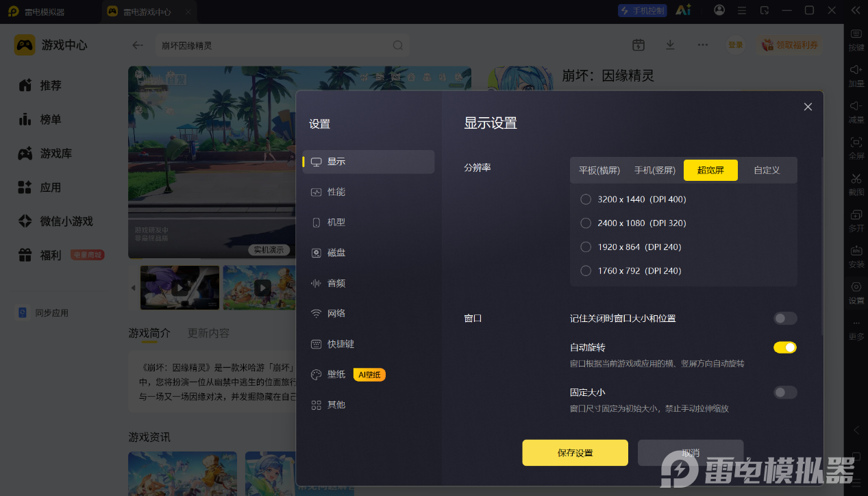
Task: Open the user account icon in title bar
Action: (x=719, y=10)
